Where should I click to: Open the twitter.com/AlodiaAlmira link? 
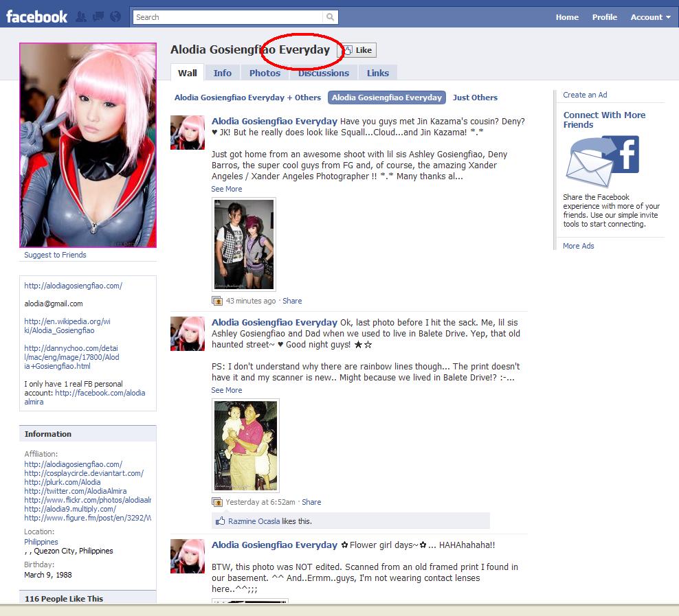tap(76, 491)
